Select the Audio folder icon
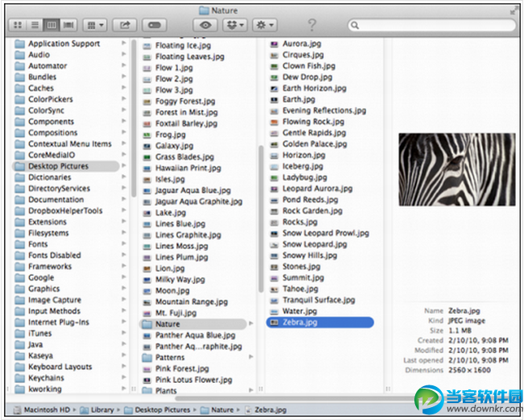Screen dimensions: 524x420 pos(19,55)
